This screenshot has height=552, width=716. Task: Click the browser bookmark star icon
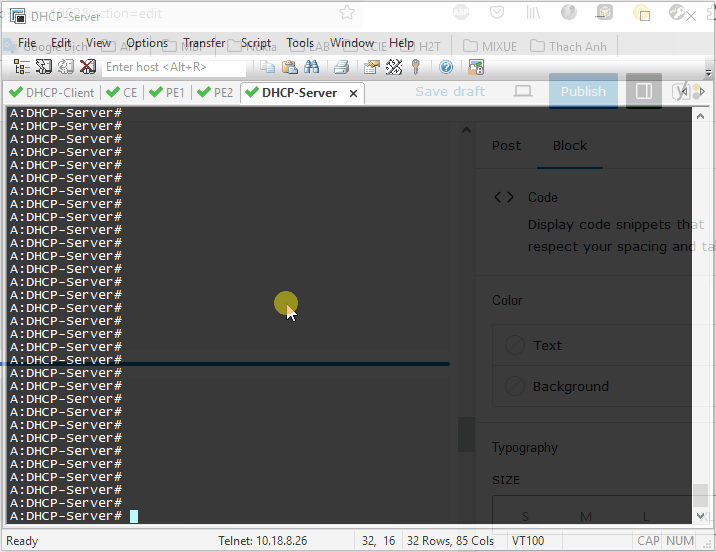pos(347,13)
